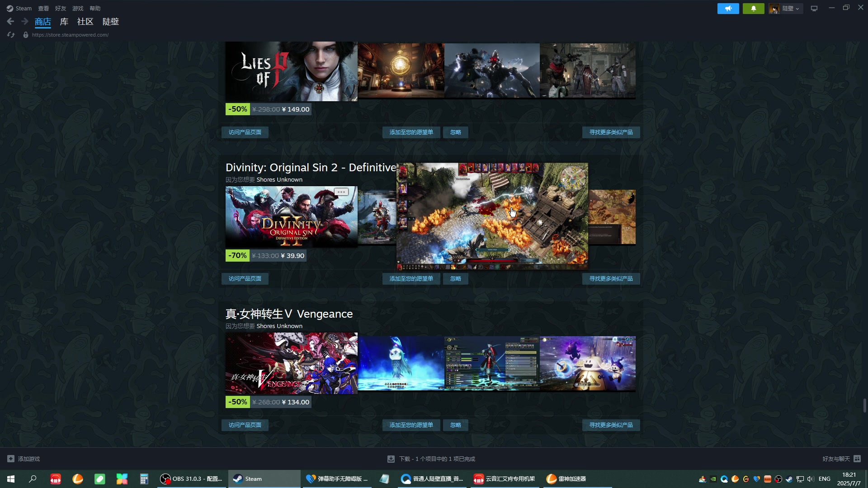868x488 pixels.
Task: Add Lies of P to wishlist
Action: [411, 132]
